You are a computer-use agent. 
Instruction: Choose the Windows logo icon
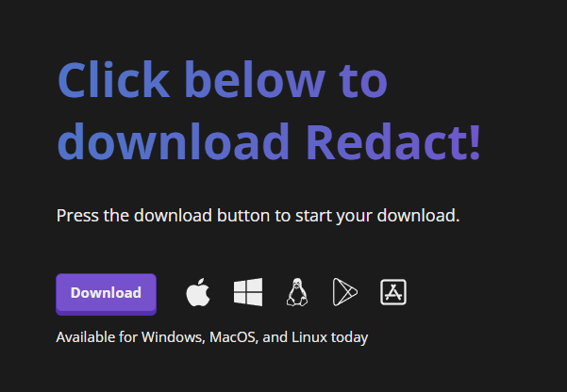248,292
